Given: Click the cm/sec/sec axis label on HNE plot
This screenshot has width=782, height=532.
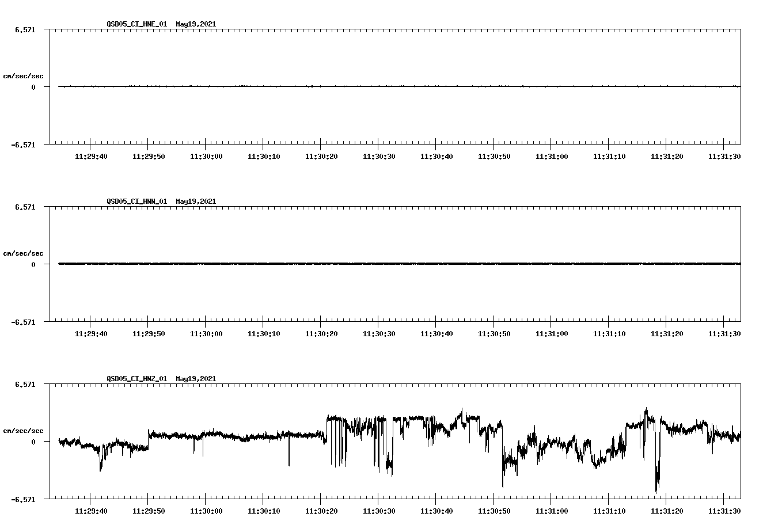Looking at the screenshot, I should pos(24,75).
